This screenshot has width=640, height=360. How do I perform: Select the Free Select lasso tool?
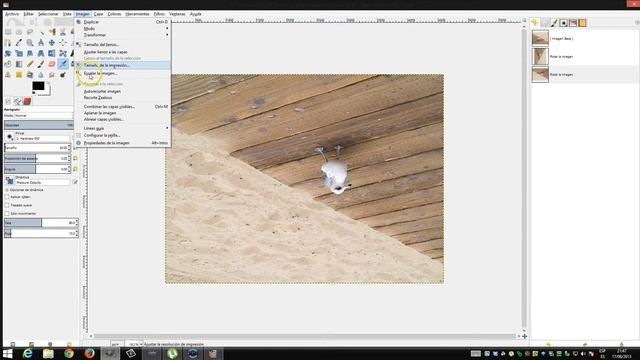[x=30, y=32]
